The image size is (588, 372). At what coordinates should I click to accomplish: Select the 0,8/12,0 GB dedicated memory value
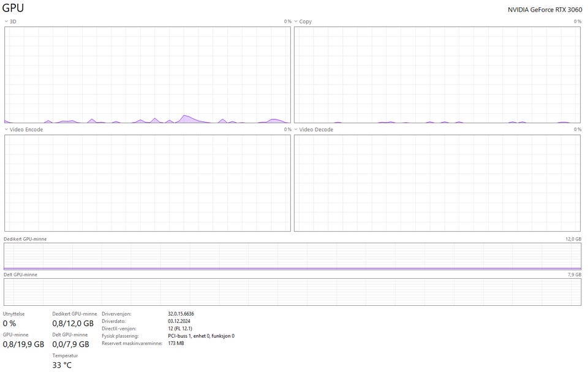tap(73, 323)
